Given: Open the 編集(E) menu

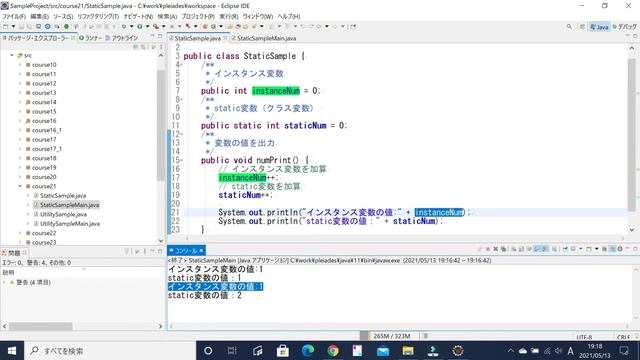Looking at the screenshot, I should coord(40,16).
